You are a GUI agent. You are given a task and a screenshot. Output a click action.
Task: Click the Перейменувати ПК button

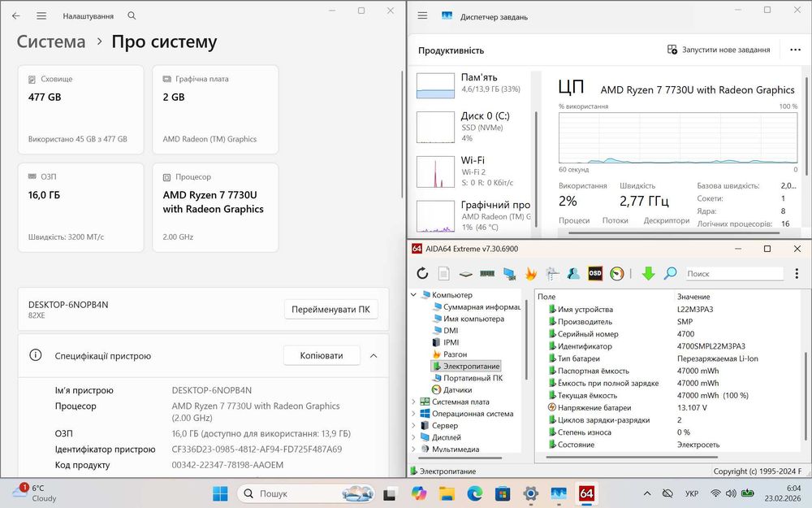click(x=331, y=310)
